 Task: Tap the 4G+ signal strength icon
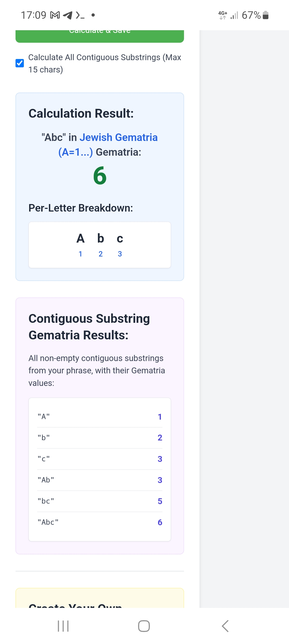[x=228, y=15]
